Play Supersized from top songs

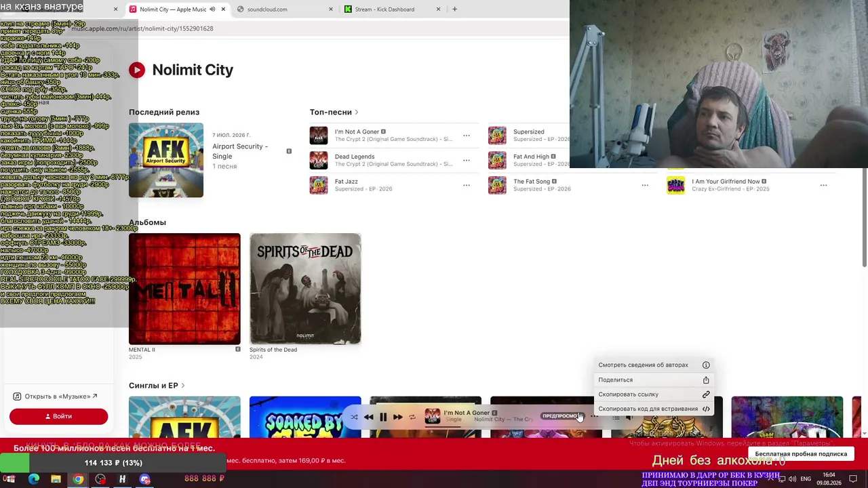coord(497,136)
